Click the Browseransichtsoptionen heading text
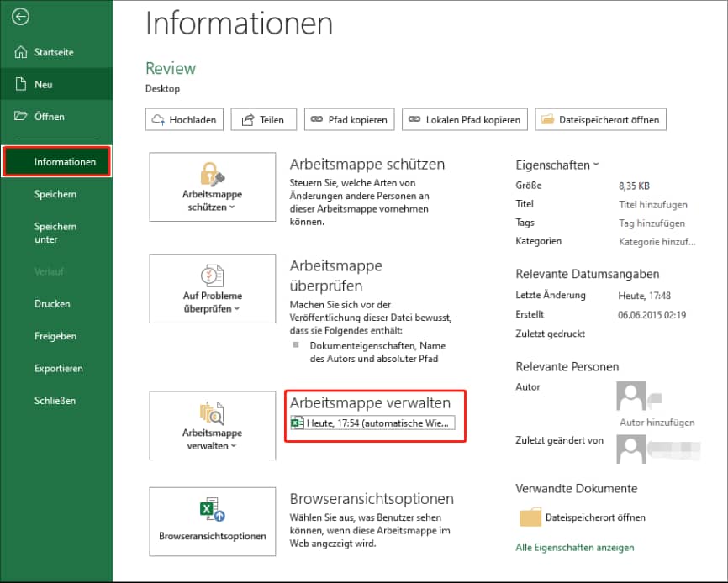The image size is (728, 583). (372, 499)
